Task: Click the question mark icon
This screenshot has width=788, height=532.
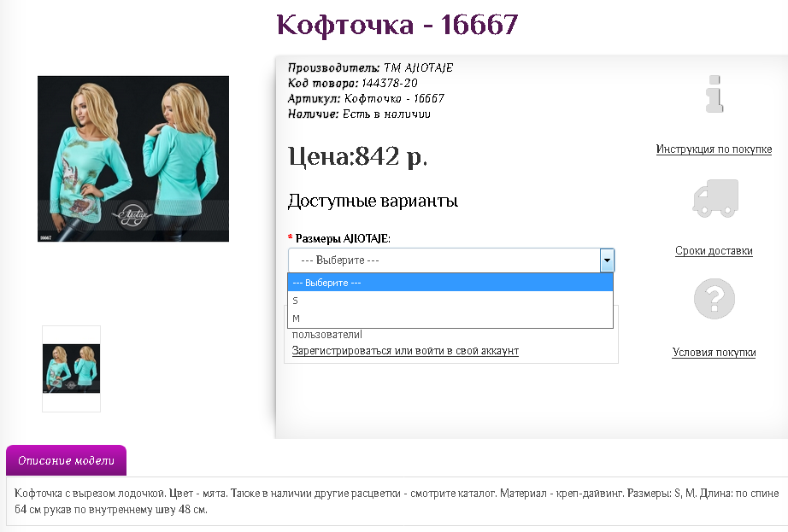Action: coord(714,299)
